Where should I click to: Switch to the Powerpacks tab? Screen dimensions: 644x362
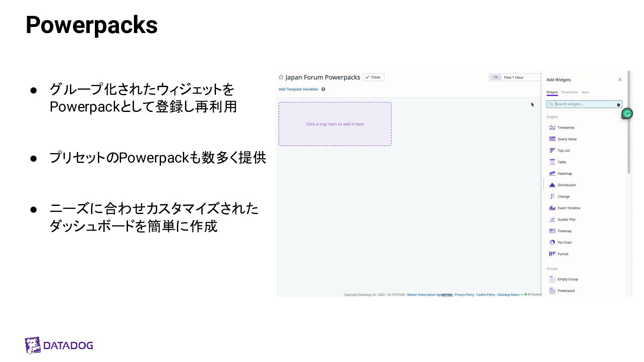point(570,92)
